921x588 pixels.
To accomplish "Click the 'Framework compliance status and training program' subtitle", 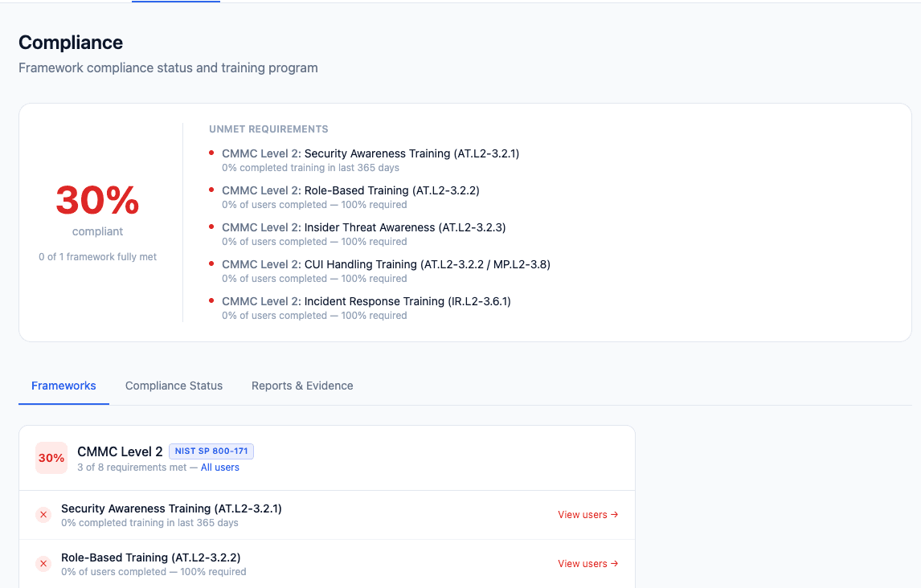I will [x=168, y=67].
